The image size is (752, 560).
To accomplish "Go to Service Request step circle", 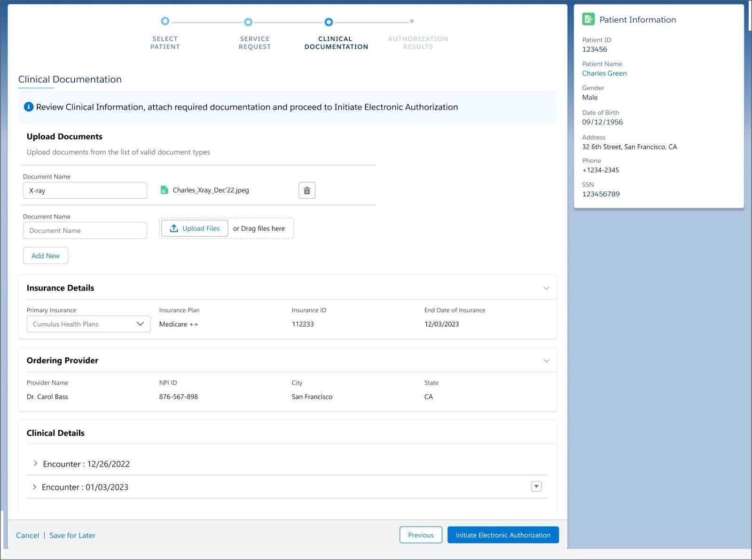I will [248, 22].
